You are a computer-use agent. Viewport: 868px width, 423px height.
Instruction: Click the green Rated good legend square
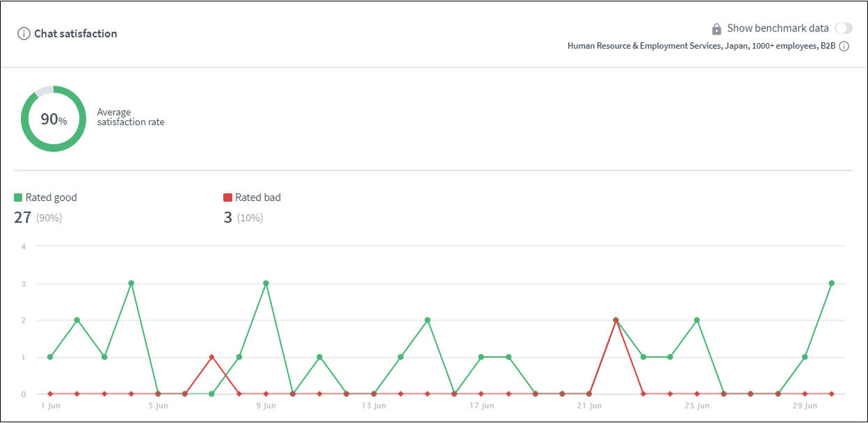pyautogui.click(x=19, y=198)
